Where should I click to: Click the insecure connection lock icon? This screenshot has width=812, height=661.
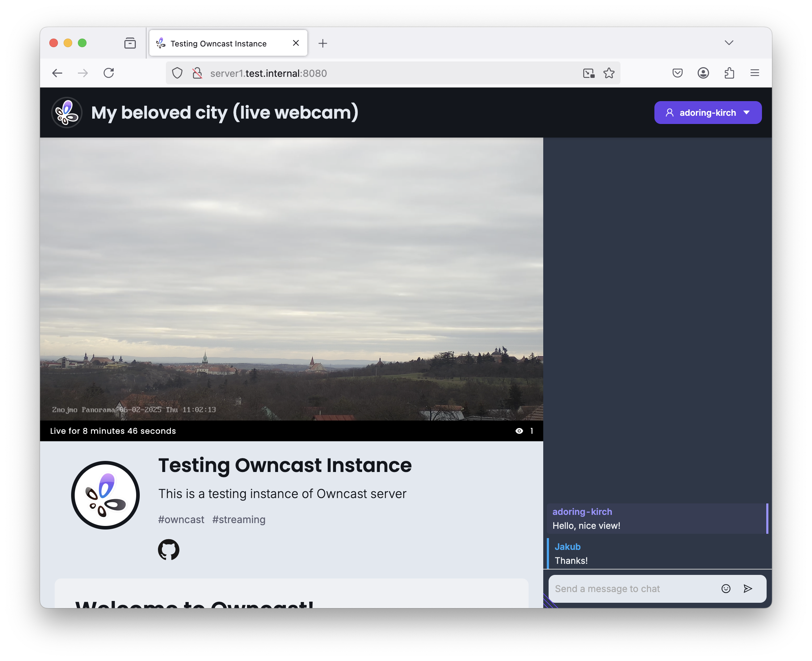(197, 73)
